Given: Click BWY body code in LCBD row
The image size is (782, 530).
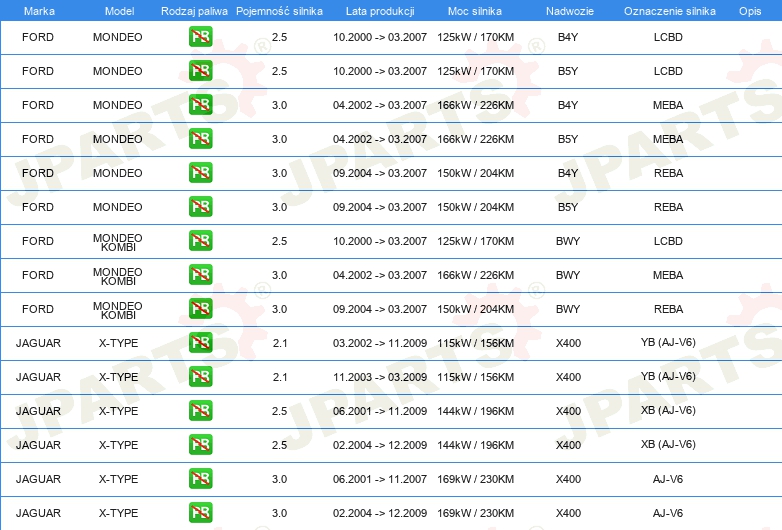Looking at the screenshot, I should (568, 241).
